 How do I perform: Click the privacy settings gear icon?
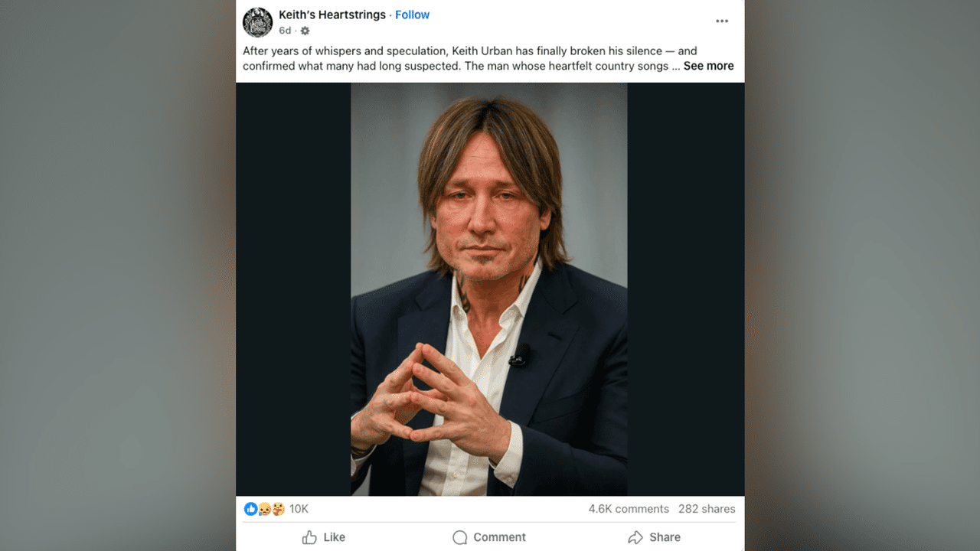tap(304, 31)
